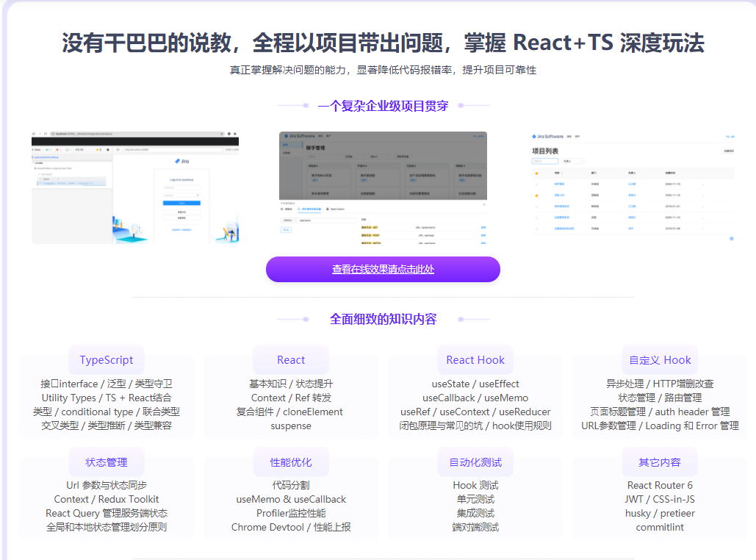Select the React topic tag

click(291, 360)
